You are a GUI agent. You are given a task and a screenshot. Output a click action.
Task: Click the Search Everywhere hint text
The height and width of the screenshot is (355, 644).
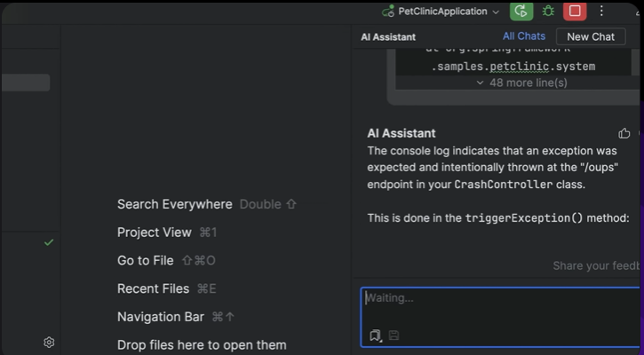[x=175, y=204]
